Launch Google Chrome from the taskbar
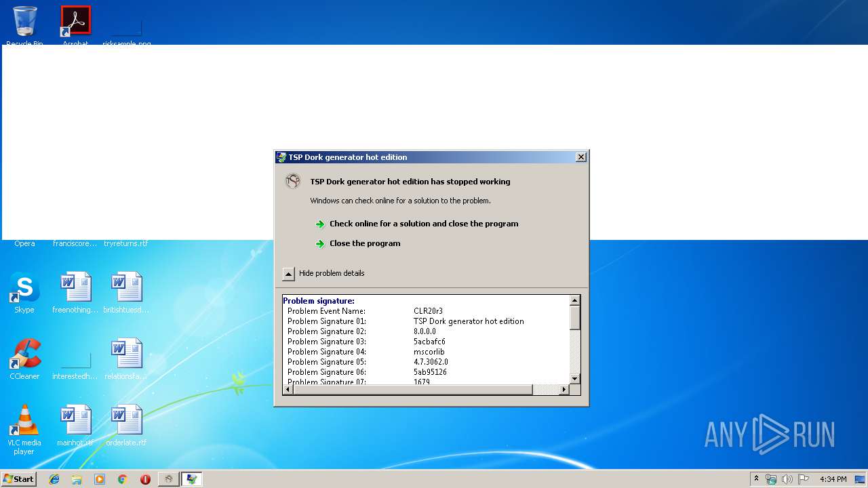This screenshot has width=868, height=488. (123, 479)
